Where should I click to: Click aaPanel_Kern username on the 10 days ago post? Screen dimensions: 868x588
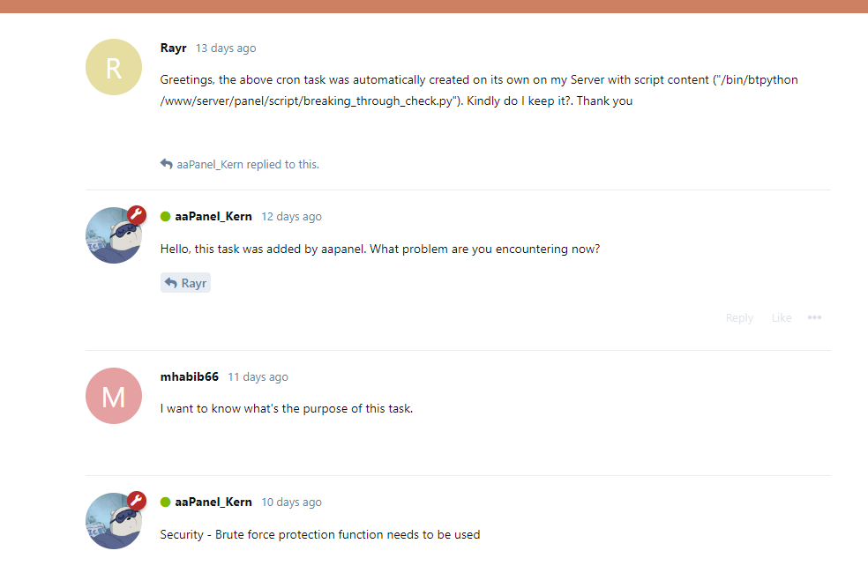pyautogui.click(x=213, y=502)
